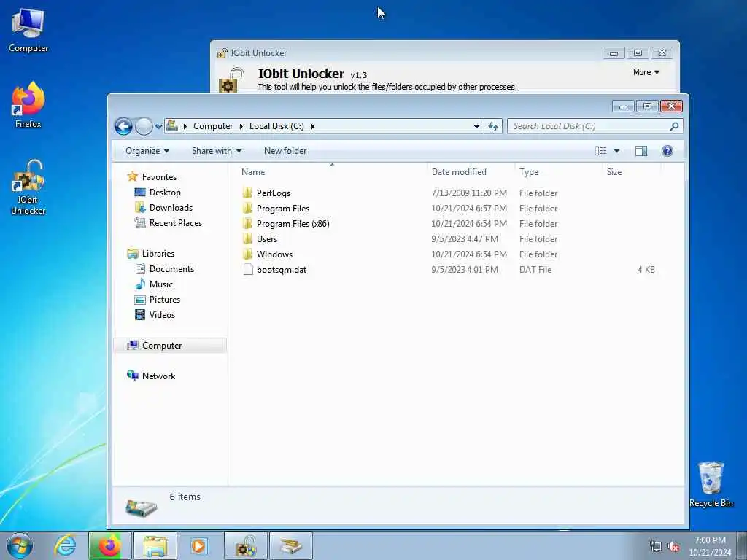The height and width of the screenshot is (560, 747).
Task: Select the Recycle Bin desktop icon
Action: tap(711, 485)
